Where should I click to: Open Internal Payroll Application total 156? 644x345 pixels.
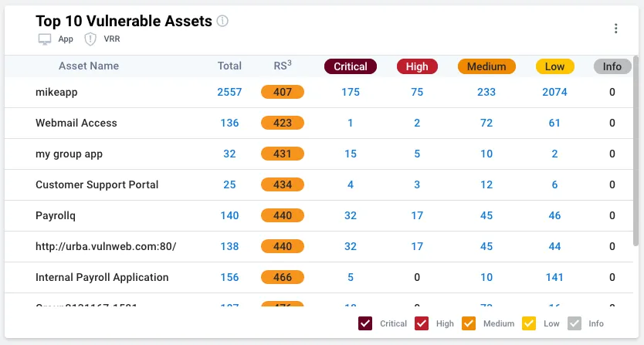229,277
